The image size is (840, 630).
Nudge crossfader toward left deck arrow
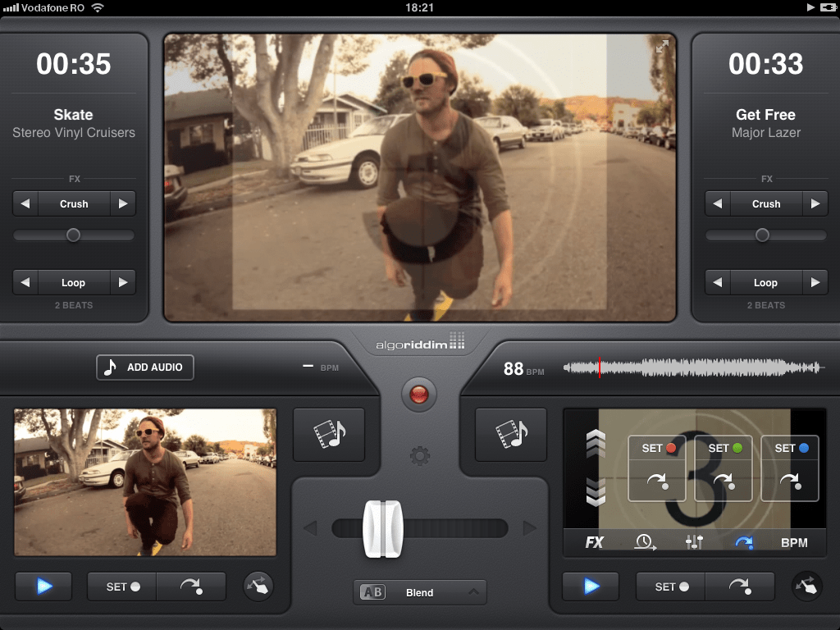click(x=310, y=529)
